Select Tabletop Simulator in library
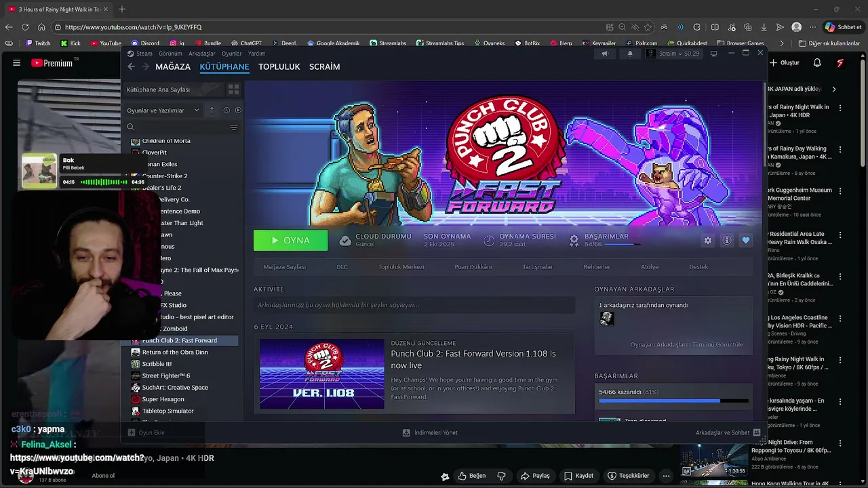 (167, 411)
